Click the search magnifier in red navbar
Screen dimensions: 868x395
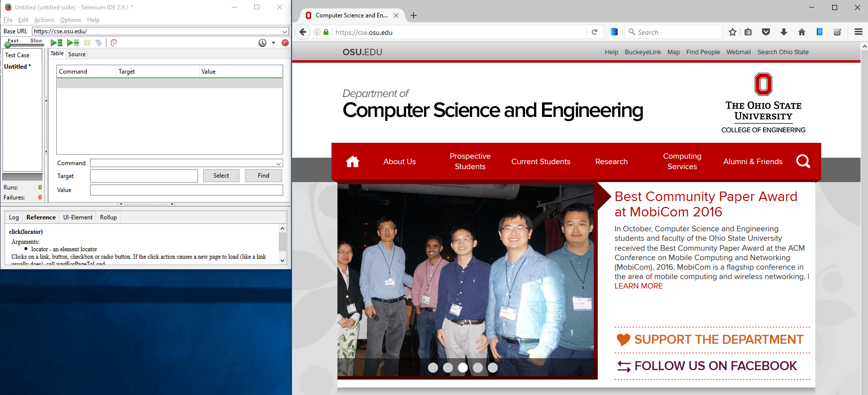pos(803,161)
